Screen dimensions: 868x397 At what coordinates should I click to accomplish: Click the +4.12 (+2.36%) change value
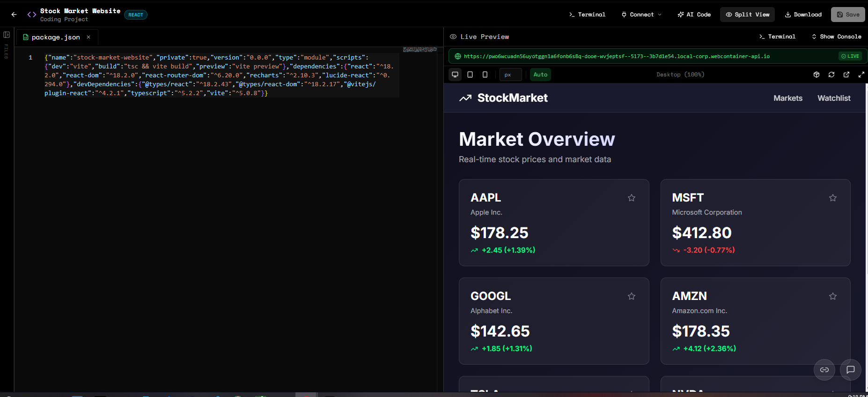(710, 349)
